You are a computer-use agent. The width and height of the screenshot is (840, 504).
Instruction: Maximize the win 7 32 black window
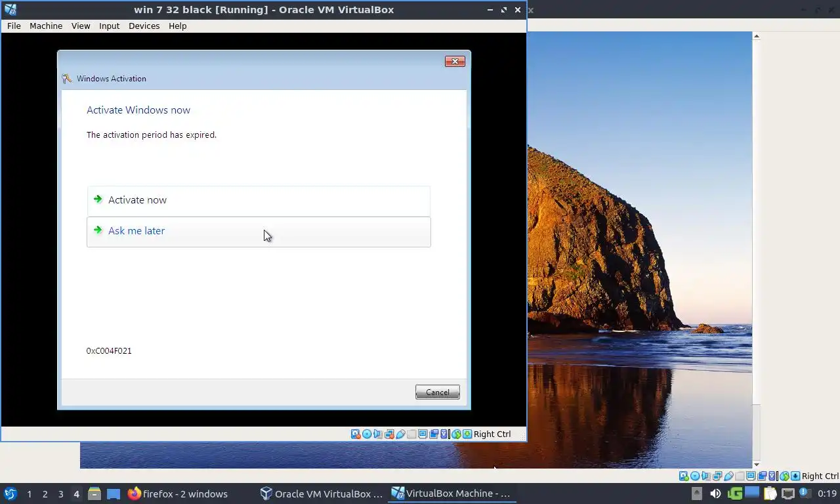(504, 10)
